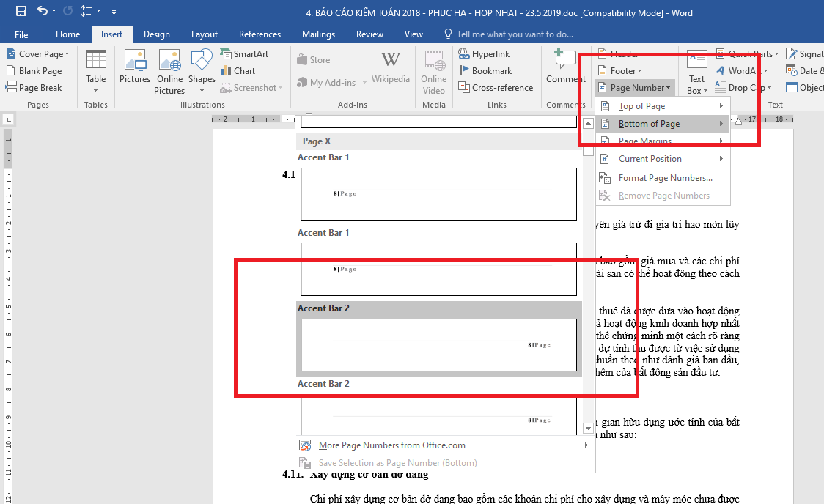This screenshot has width=824, height=504.
Task: Choose Format Page Numbers option
Action: pyautogui.click(x=665, y=178)
